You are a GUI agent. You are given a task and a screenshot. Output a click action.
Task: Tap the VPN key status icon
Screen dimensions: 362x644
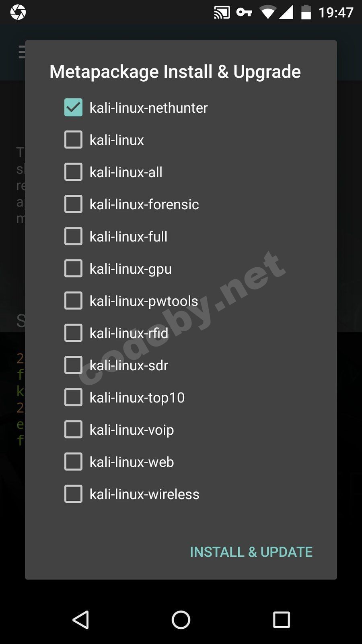point(244,12)
